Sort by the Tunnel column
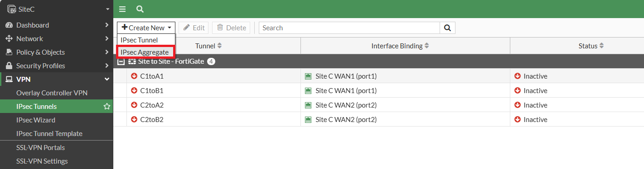Screen dimensions: 644x169 (208, 46)
